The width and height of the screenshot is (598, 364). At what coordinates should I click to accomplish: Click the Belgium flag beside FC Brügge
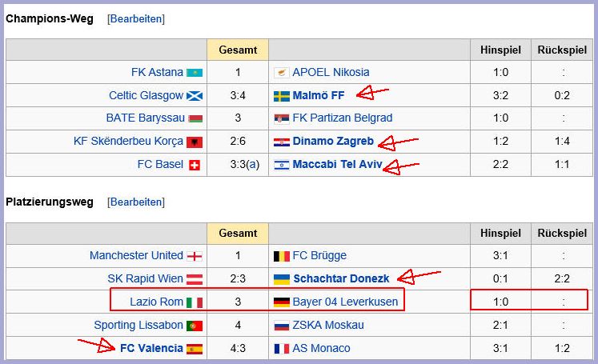282,256
